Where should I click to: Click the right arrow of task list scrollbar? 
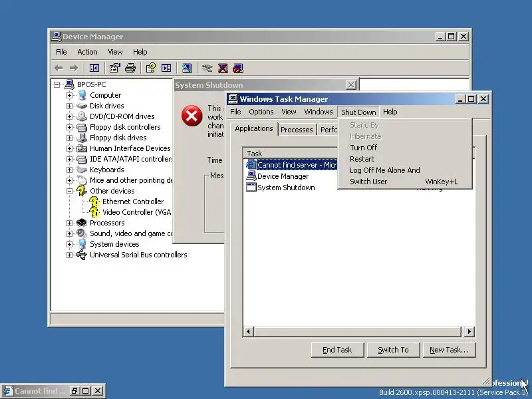[x=469, y=331]
